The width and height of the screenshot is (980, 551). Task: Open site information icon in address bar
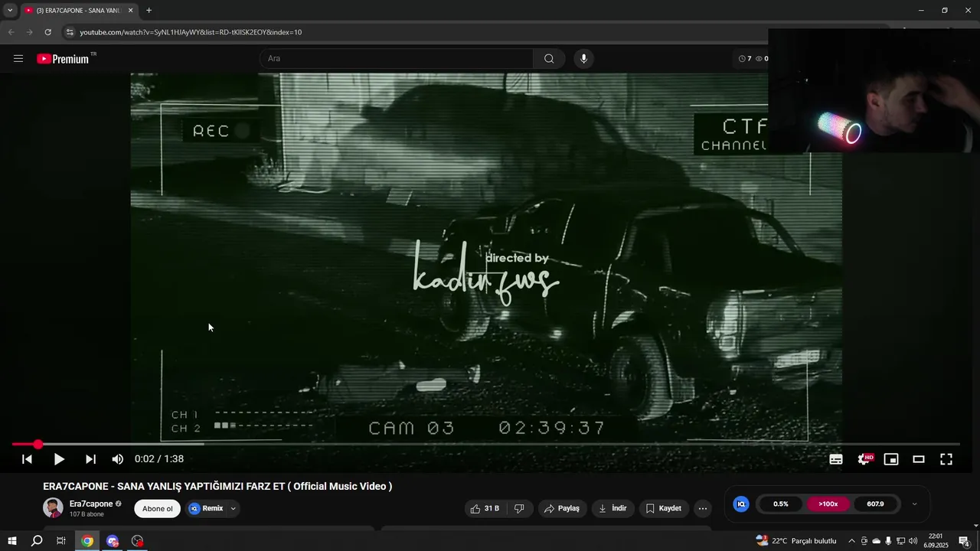70,32
